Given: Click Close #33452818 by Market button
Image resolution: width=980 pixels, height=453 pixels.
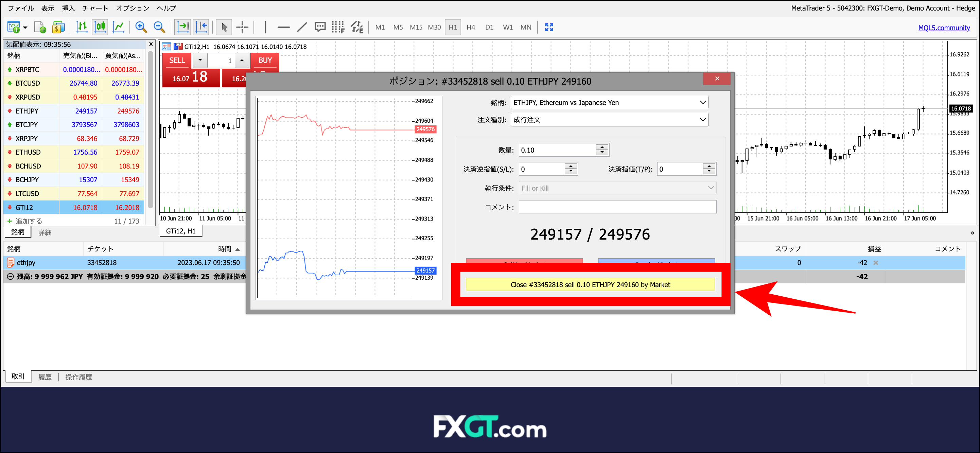Looking at the screenshot, I should pyautogui.click(x=590, y=284).
